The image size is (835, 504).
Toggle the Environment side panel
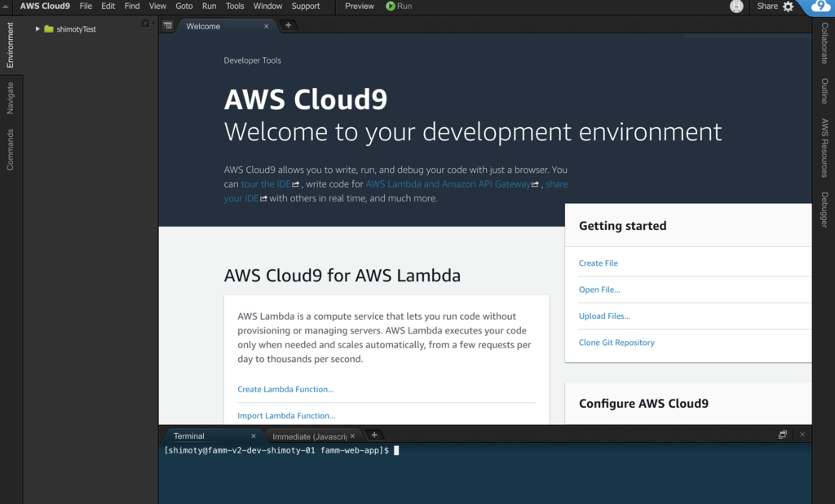coord(11,45)
